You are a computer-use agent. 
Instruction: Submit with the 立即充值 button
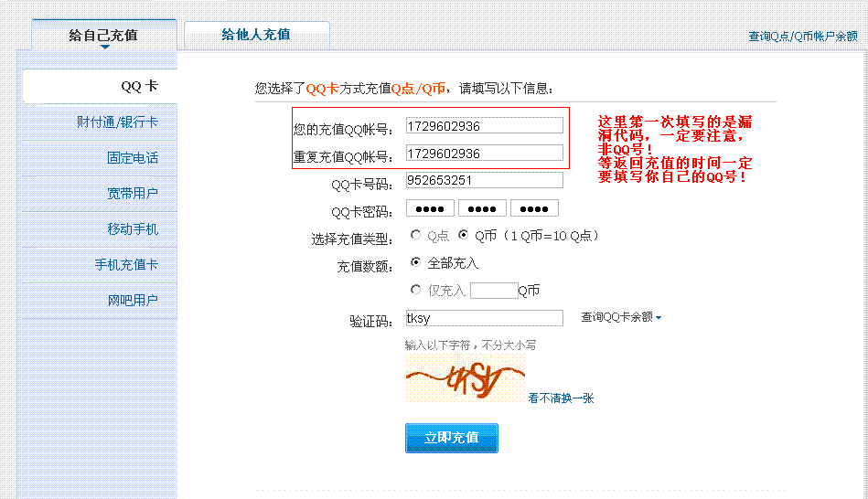[x=452, y=438]
